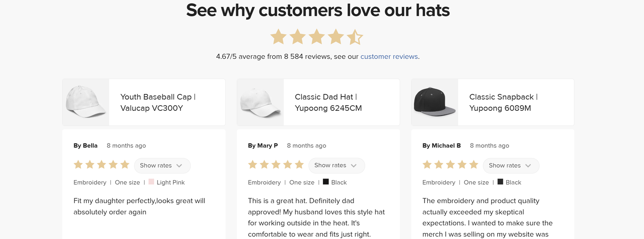Open Classic Snapback Yupoong 6089M title
This screenshot has height=239, width=644.
pos(503,102)
